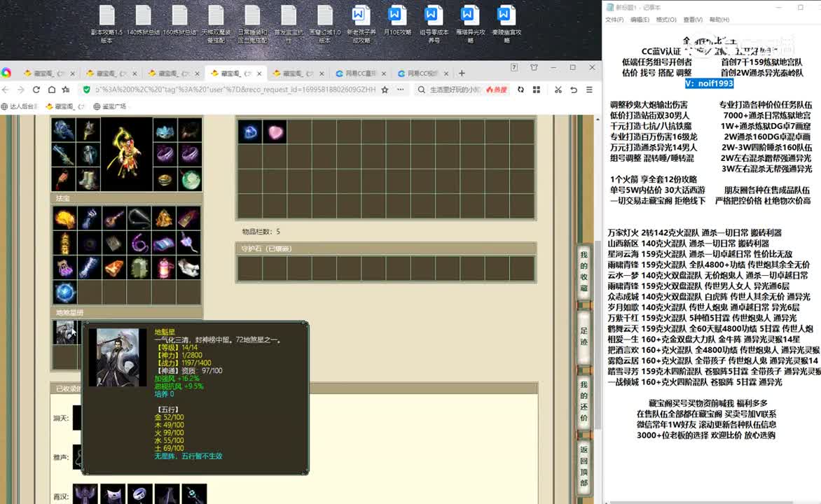The width and height of the screenshot is (821, 504).
Task: Select the white bone beast treasure icon
Action: click(188, 268)
